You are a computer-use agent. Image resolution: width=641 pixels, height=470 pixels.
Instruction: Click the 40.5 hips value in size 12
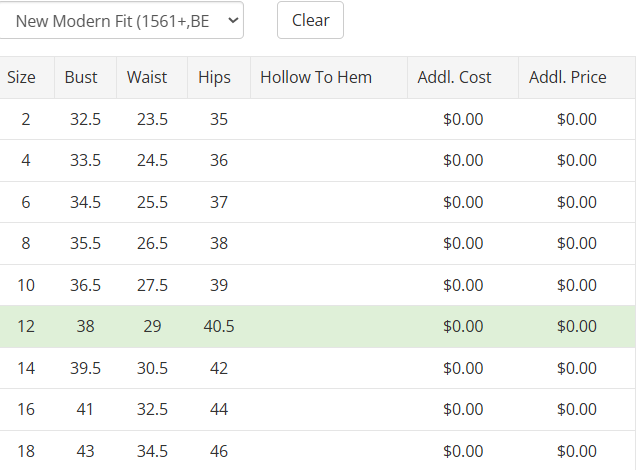(x=219, y=327)
